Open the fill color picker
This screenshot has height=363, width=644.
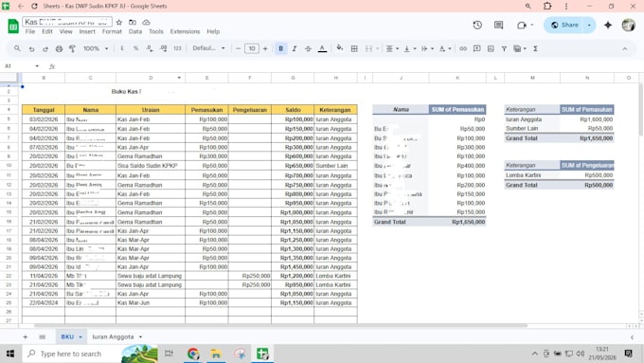coord(340,48)
